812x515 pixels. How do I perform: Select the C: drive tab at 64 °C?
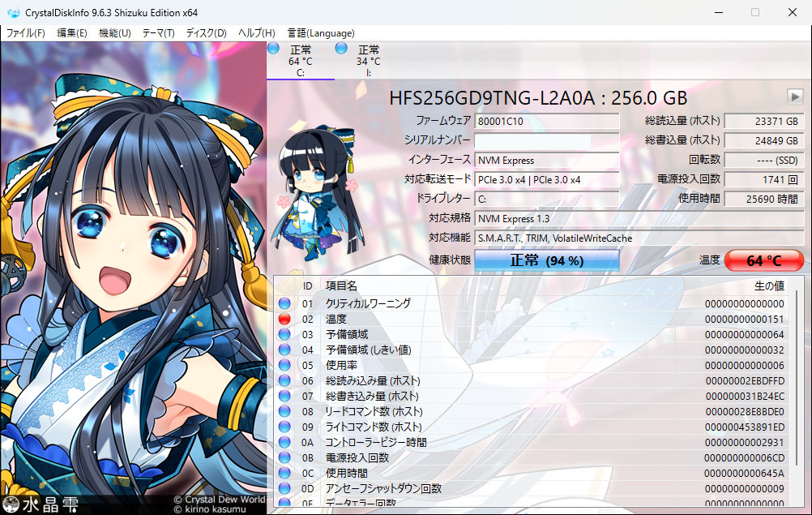(301, 61)
